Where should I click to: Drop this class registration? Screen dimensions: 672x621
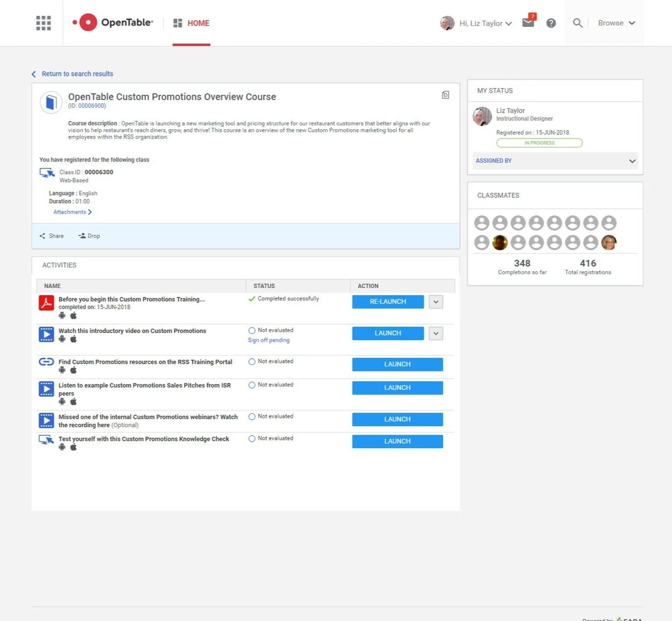pos(89,236)
